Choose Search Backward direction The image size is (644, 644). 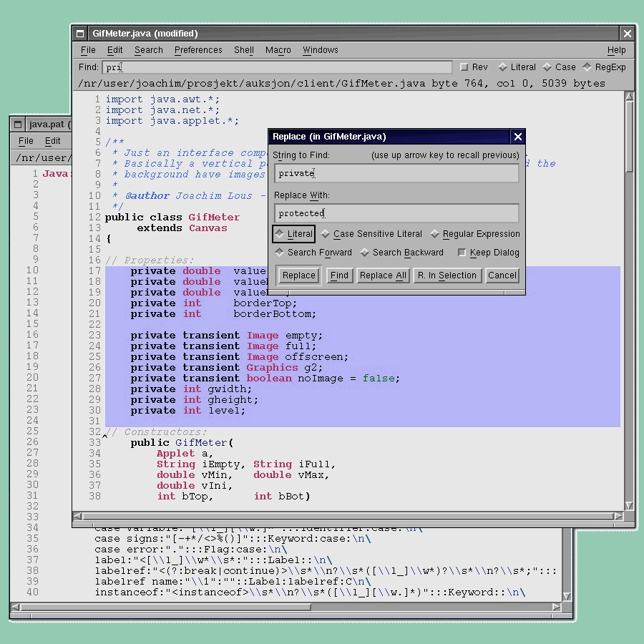coord(401,252)
